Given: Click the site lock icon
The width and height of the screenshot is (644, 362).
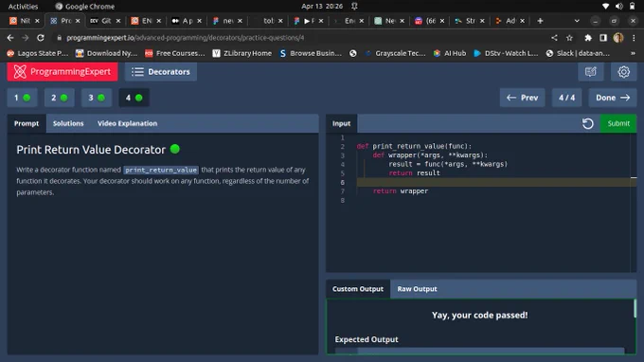Looking at the screenshot, I should (59, 38).
